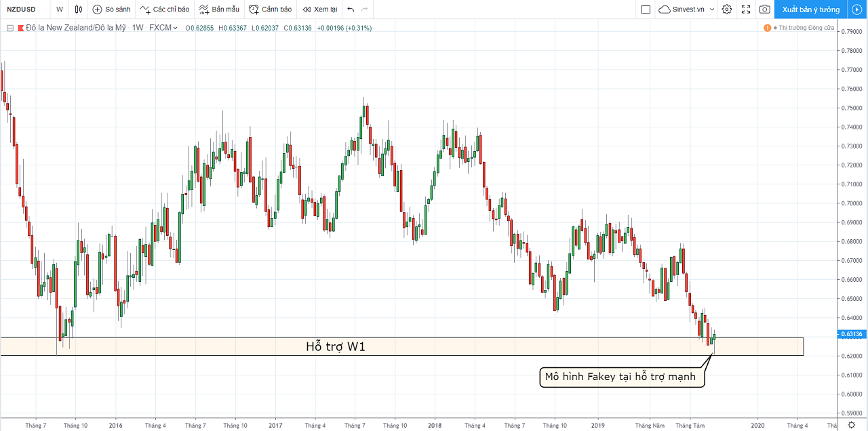Expand the Sinvest.vn layout dropdown arrow
The image size is (868, 431).
coord(712,9)
